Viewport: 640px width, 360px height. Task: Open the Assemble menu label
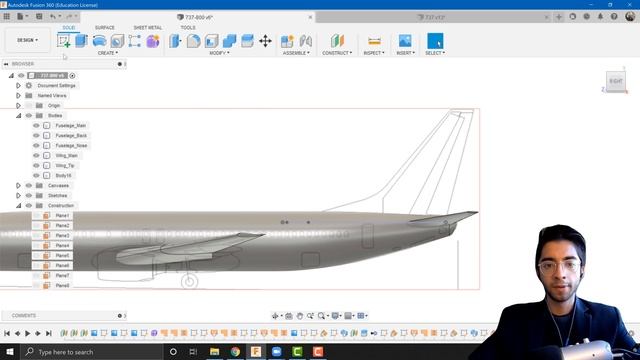[296, 53]
